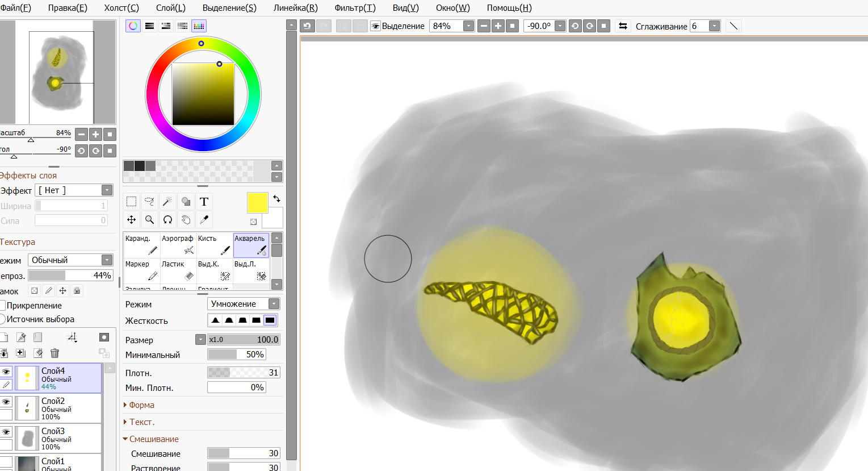Delete the layer with trash icon
This screenshot has height=471, width=868.
[x=54, y=353]
